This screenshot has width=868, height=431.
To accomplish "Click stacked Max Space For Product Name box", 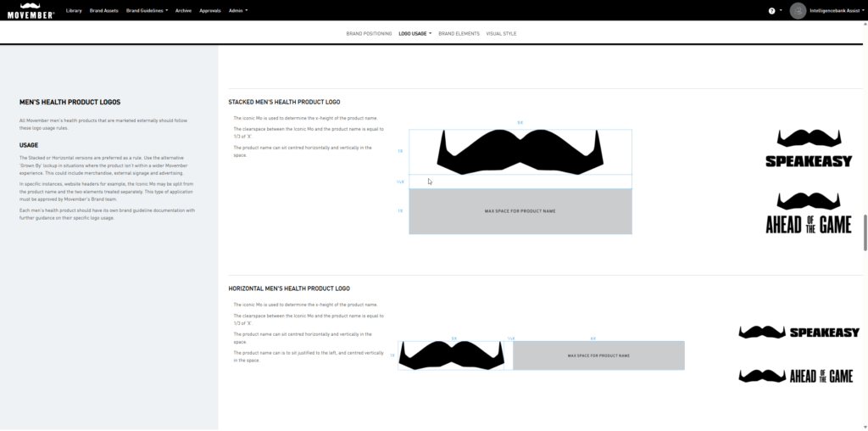I will (520, 211).
